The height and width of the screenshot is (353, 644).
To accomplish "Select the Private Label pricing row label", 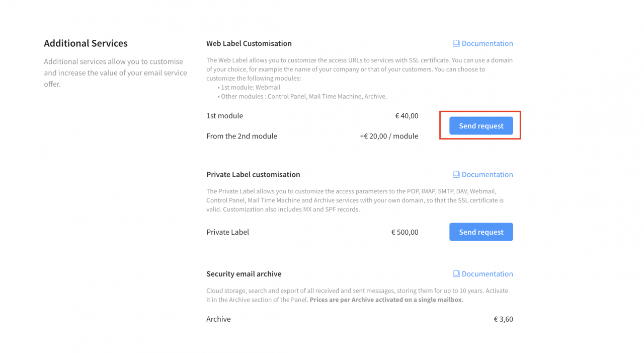I will 227,232.
